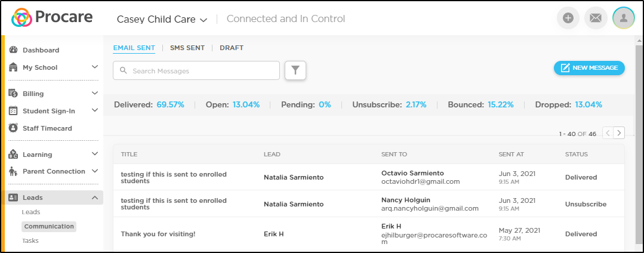Click the Procare logo
Image resolution: width=644 pixels, height=253 pixels.
(52, 17)
